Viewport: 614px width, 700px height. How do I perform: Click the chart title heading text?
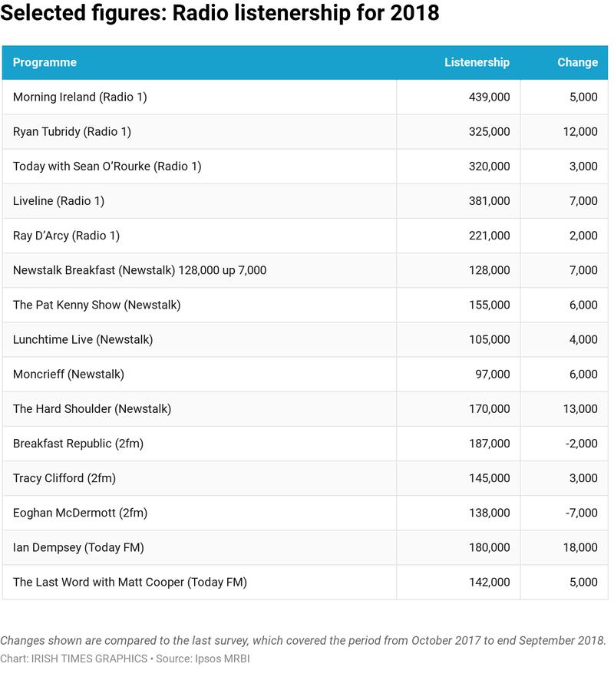[x=220, y=14]
